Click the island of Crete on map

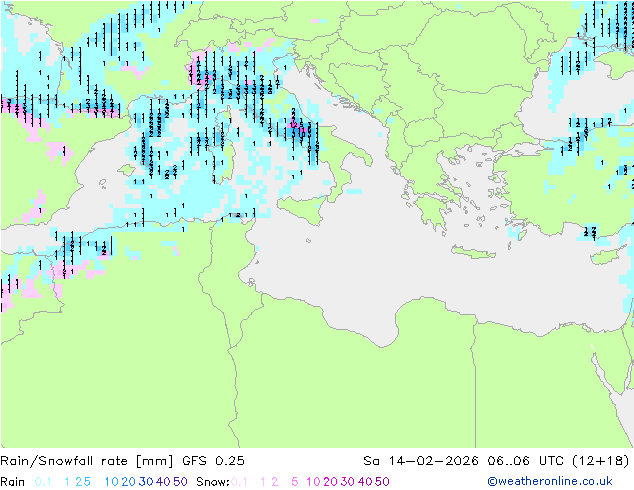tap(473, 251)
